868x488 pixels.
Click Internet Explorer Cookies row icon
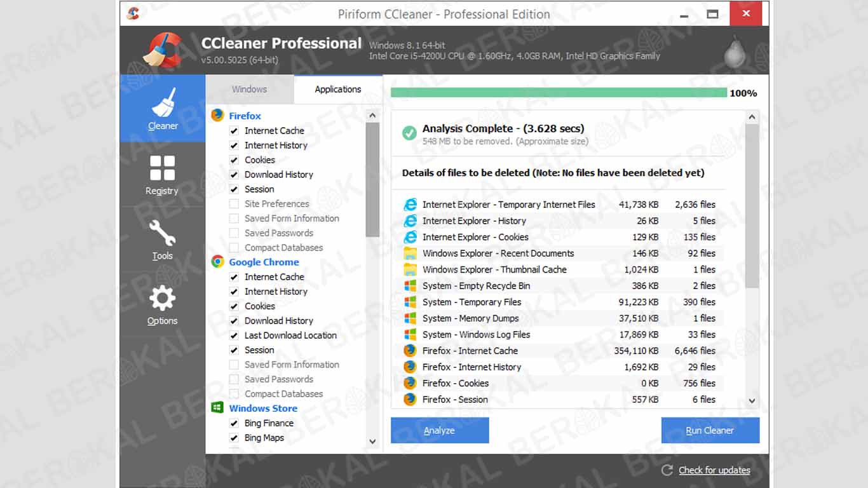tap(410, 237)
